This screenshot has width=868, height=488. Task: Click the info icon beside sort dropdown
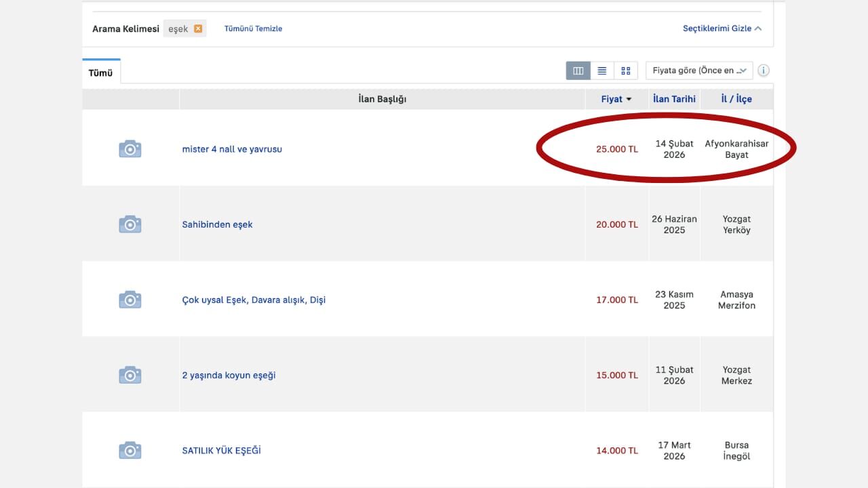[x=764, y=70]
